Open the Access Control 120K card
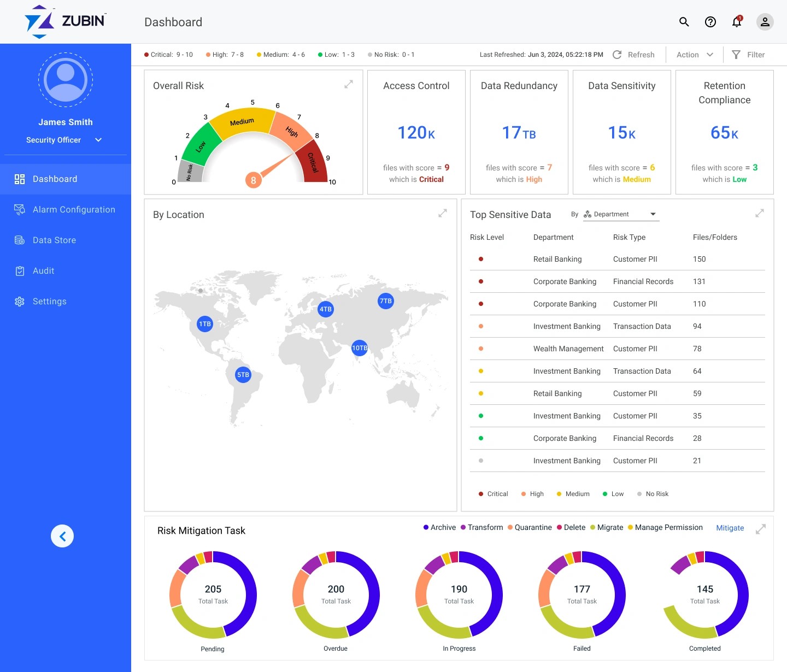Image resolution: width=787 pixels, height=672 pixels. point(416,132)
